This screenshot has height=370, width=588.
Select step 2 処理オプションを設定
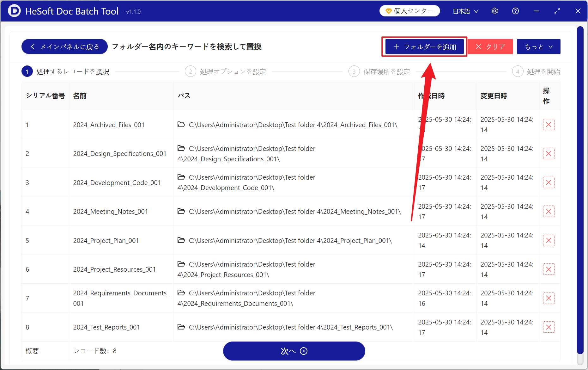tap(226, 72)
